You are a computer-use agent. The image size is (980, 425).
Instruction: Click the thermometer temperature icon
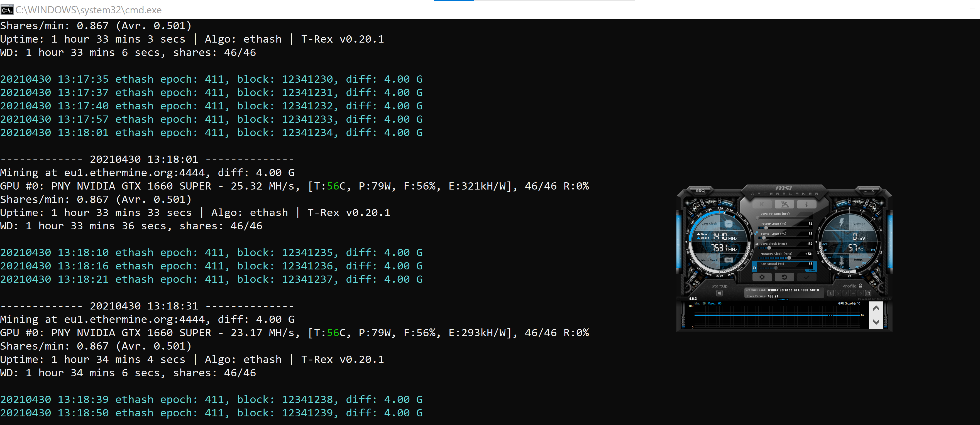[842, 261]
